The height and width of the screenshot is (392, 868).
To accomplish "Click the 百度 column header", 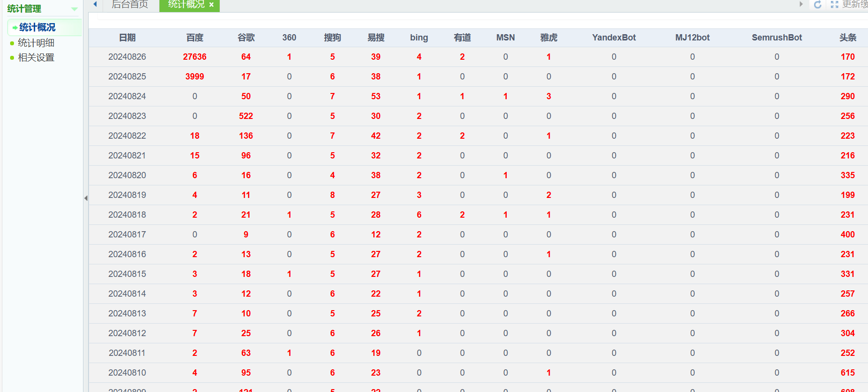I will (195, 38).
